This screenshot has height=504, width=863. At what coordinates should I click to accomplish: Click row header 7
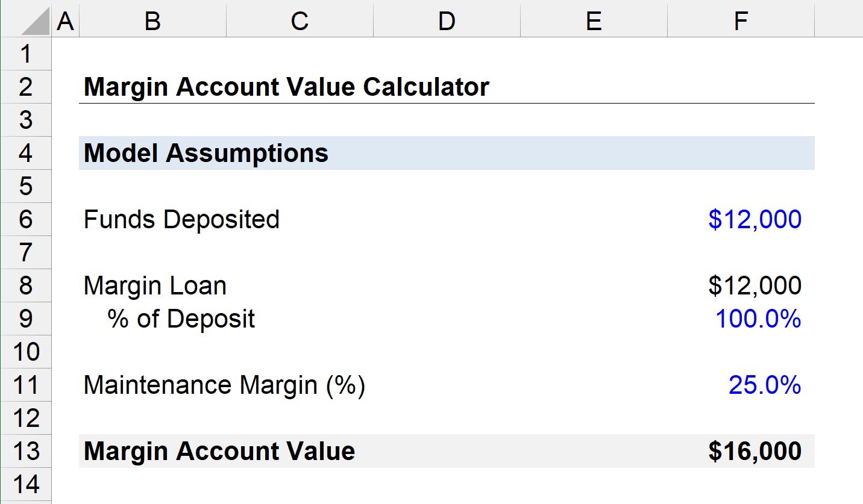click(x=26, y=252)
